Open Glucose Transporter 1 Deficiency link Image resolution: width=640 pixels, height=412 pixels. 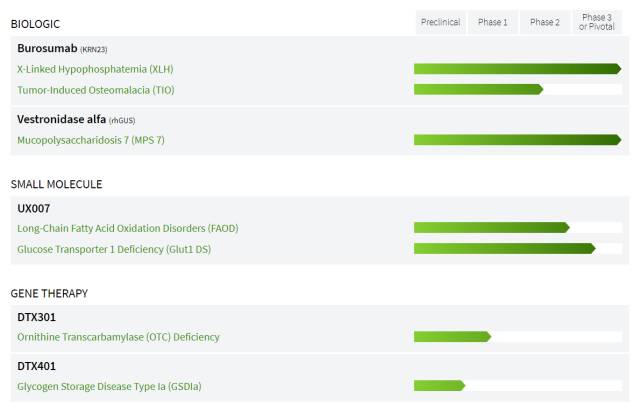tap(114, 249)
